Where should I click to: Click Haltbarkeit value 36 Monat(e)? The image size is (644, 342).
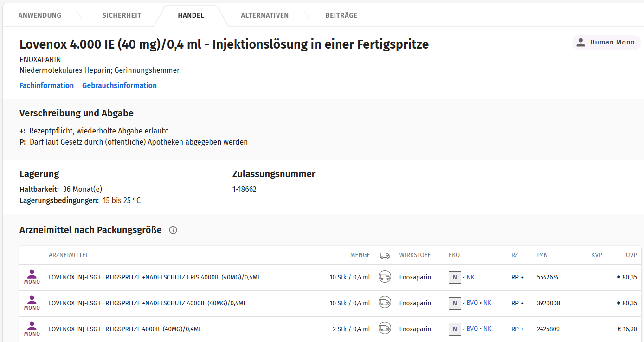(83, 189)
